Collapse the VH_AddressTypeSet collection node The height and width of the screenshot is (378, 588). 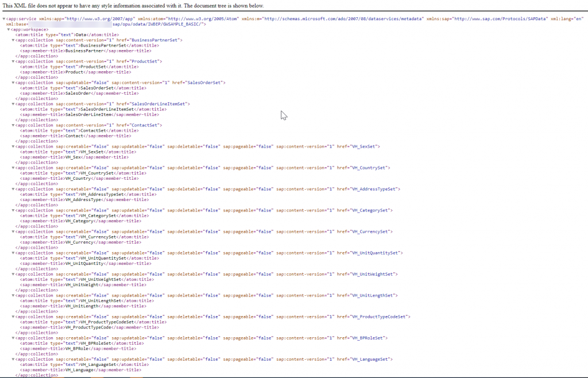(x=13, y=189)
